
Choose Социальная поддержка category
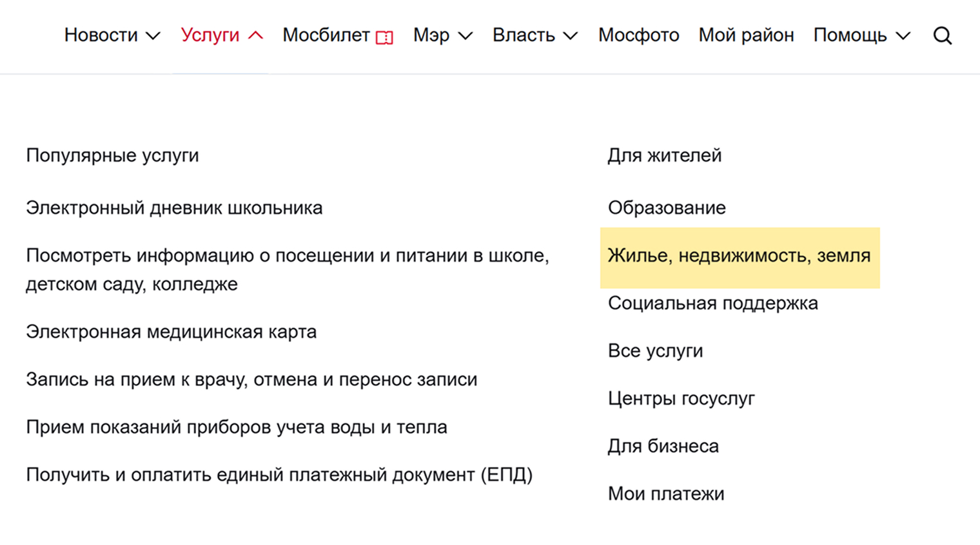(x=712, y=303)
